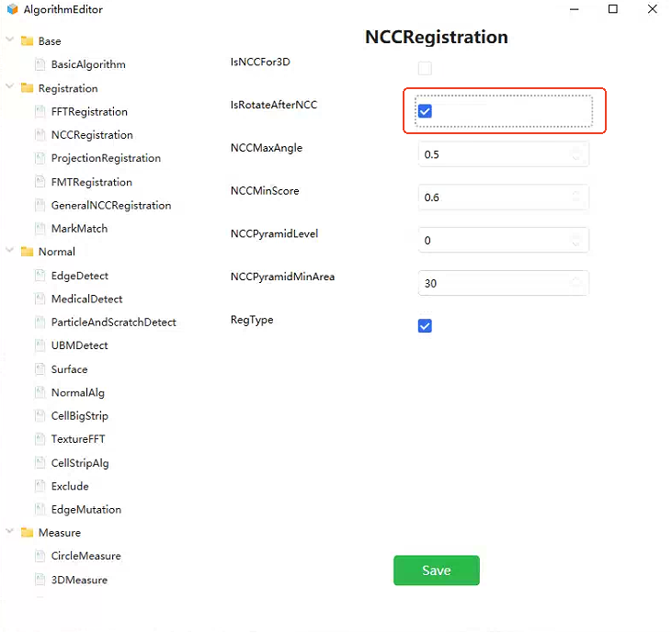The image size is (672, 633).
Task: Click the green Save button
Action: (437, 570)
